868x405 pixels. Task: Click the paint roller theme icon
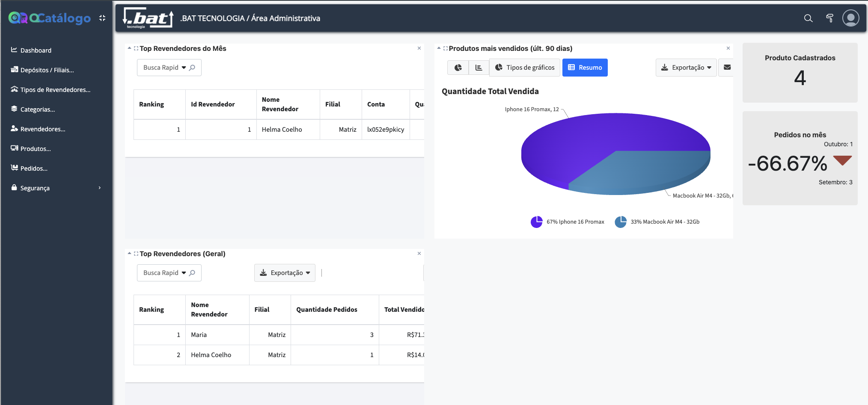pyautogui.click(x=829, y=18)
